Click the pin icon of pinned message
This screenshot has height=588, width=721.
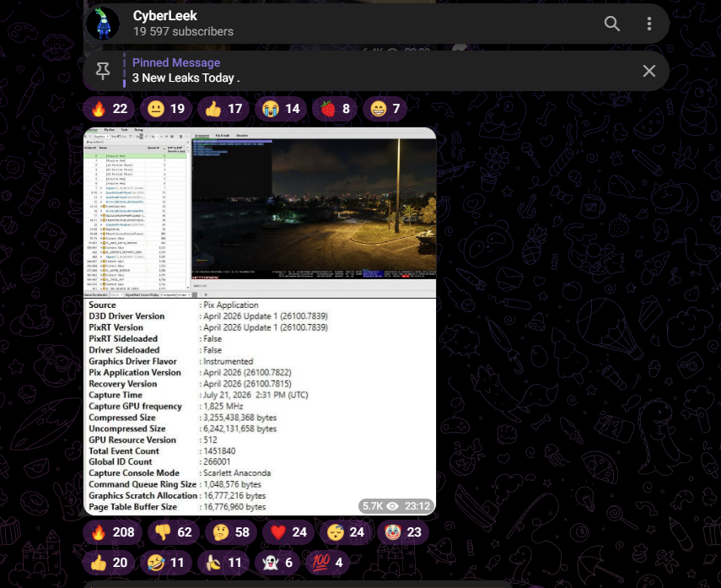103,71
